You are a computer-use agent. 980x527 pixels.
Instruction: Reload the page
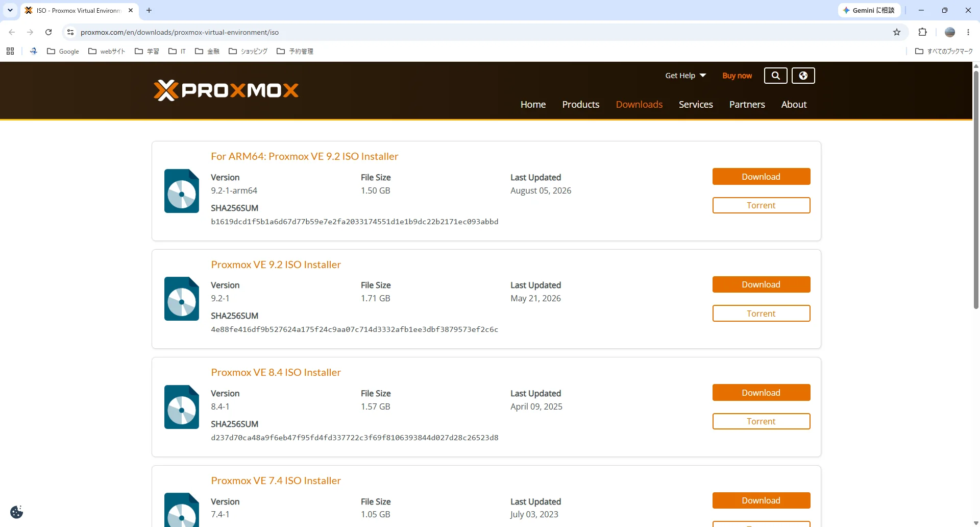pyautogui.click(x=48, y=32)
